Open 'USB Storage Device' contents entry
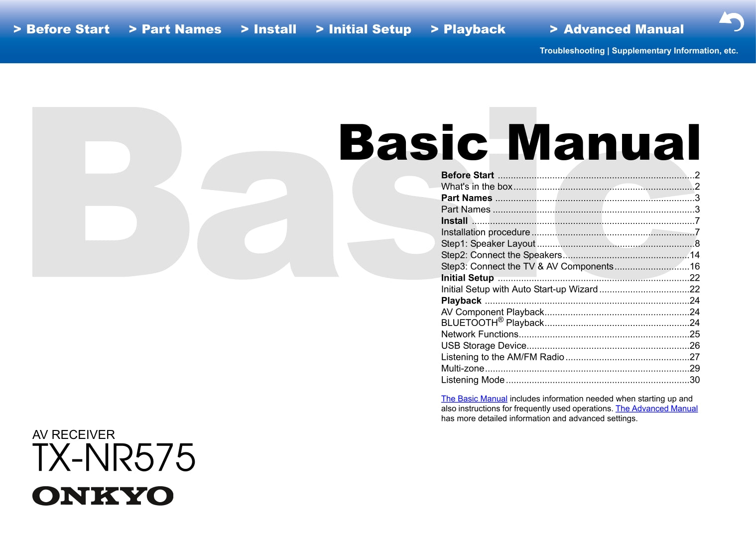 point(484,346)
